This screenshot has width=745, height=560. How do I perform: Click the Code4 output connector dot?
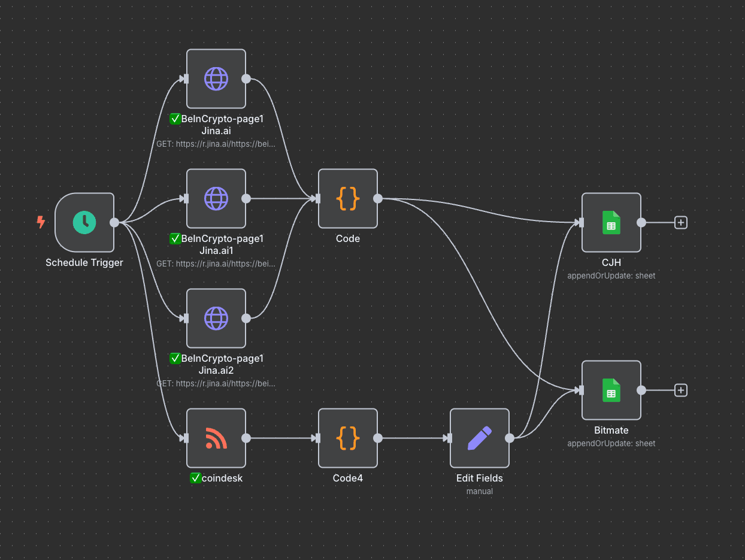378,438
